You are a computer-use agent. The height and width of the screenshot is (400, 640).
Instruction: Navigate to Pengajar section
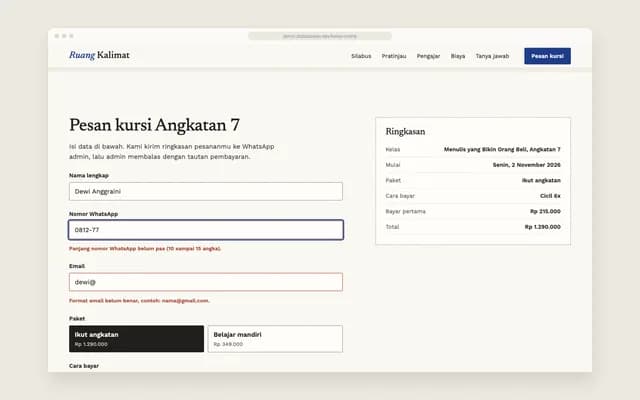(428, 56)
